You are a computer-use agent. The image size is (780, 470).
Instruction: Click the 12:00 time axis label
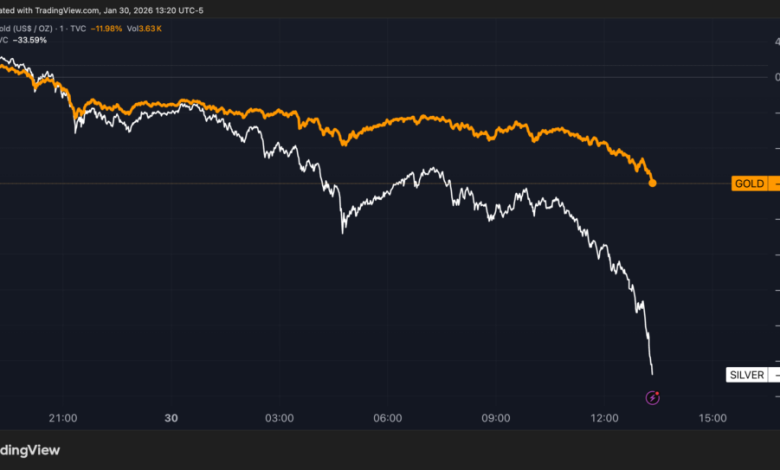click(604, 418)
